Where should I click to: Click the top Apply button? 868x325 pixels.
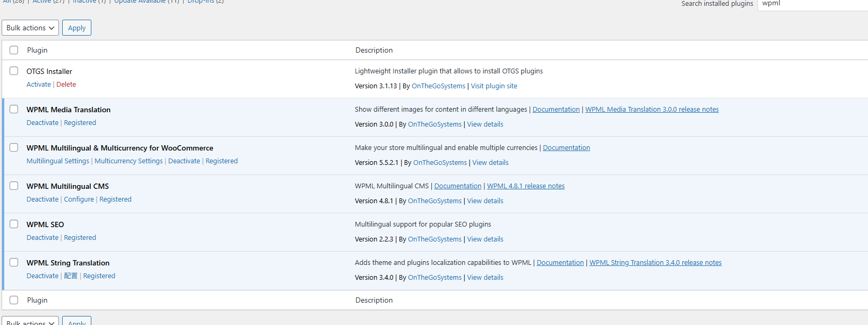pyautogui.click(x=76, y=28)
